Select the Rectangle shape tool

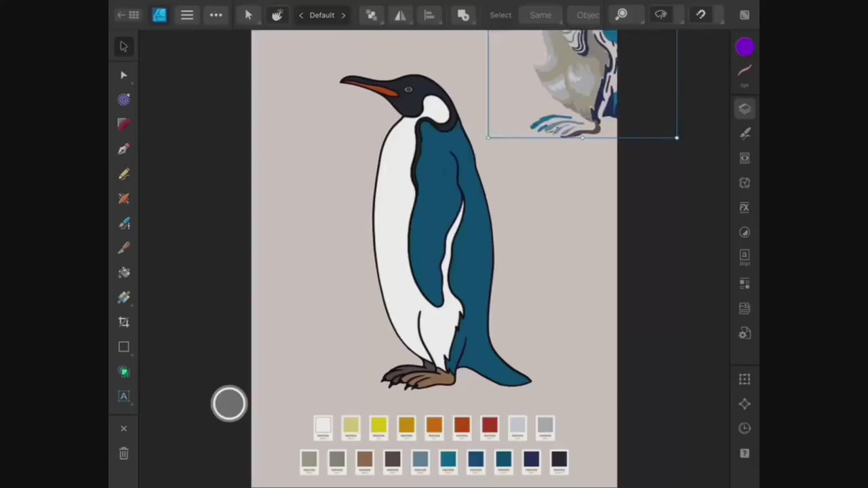tap(123, 347)
